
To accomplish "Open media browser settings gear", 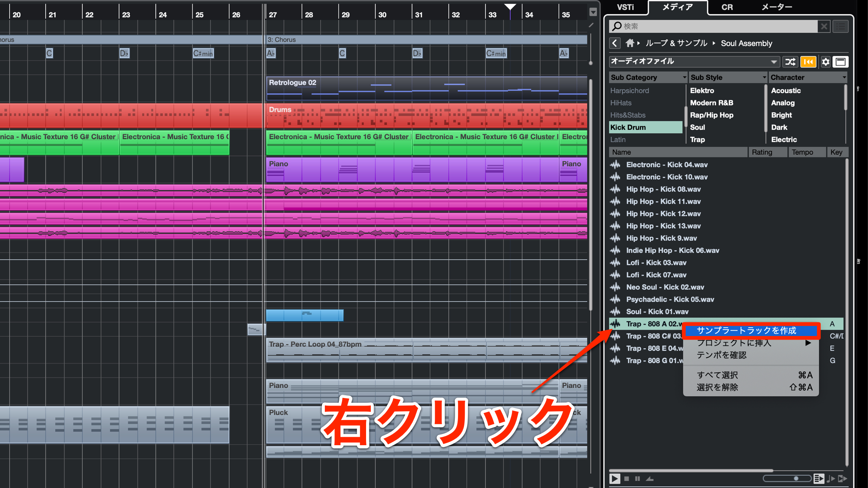I will pos(825,62).
